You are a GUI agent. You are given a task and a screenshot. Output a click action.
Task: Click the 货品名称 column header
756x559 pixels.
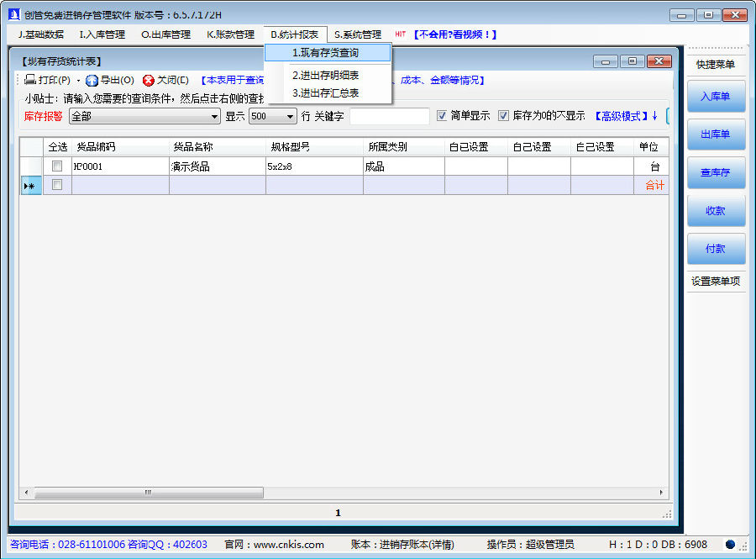(218, 146)
